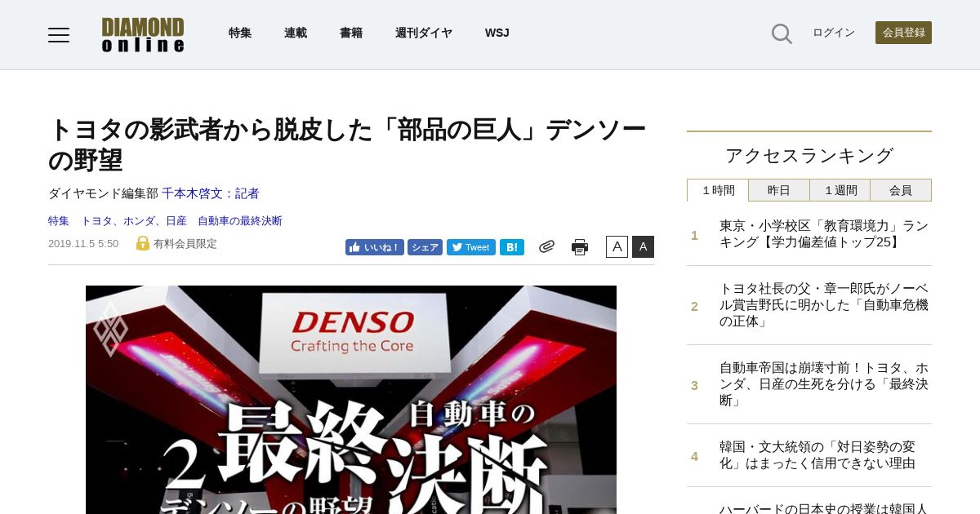Open 特集 in top navigation
Image resolution: width=980 pixels, height=514 pixels.
pyautogui.click(x=240, y=33)
